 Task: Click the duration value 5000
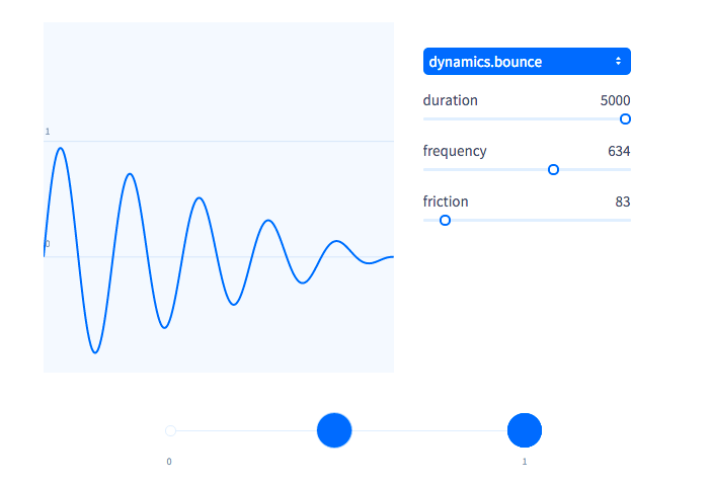click(x=615, y=100)
